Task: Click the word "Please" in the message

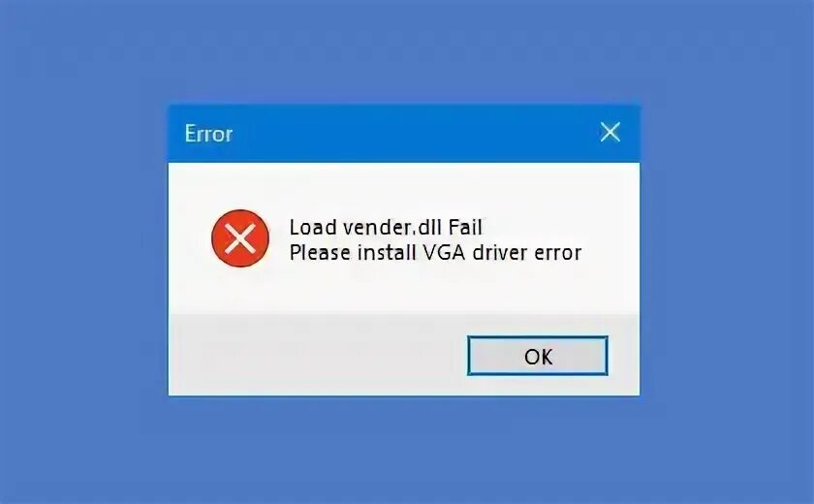Action: pyautogui.click(x=320, y=253)
